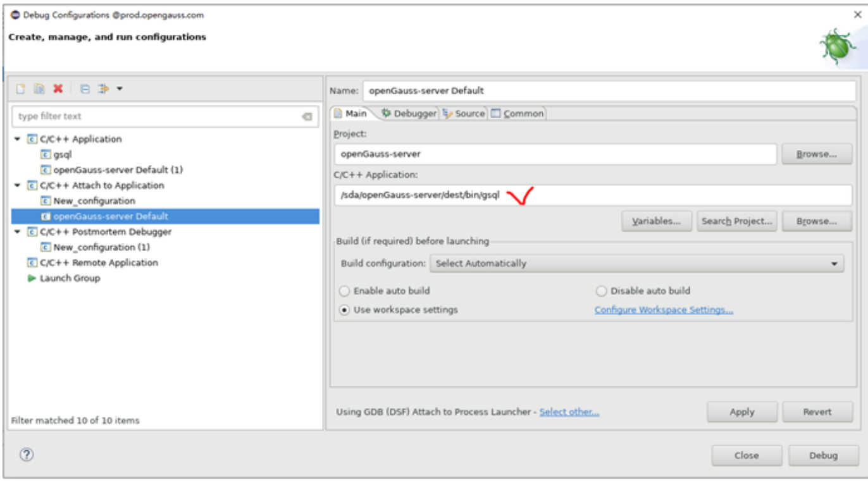Click the Debug button

click(823, 455)
